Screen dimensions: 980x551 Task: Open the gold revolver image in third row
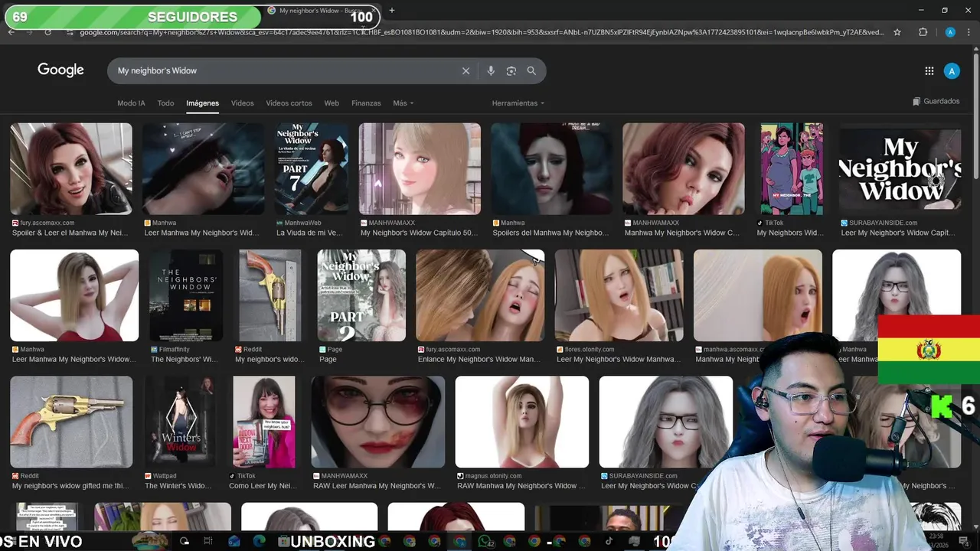[x=71, y=421]
